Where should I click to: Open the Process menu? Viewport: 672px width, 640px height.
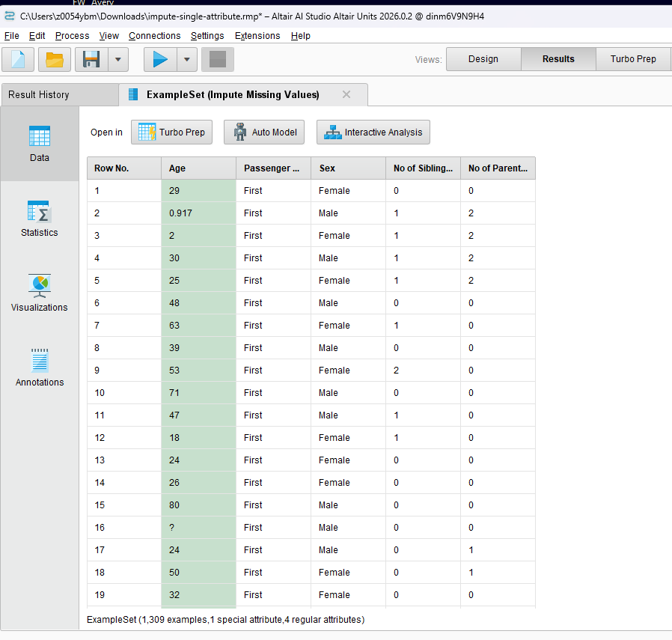tap(72, 36)
